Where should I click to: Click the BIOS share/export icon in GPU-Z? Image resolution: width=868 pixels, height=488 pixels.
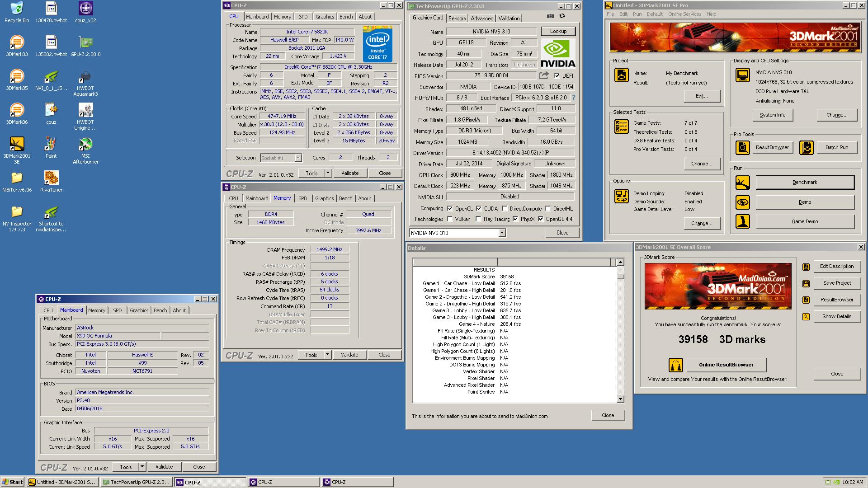544,75
